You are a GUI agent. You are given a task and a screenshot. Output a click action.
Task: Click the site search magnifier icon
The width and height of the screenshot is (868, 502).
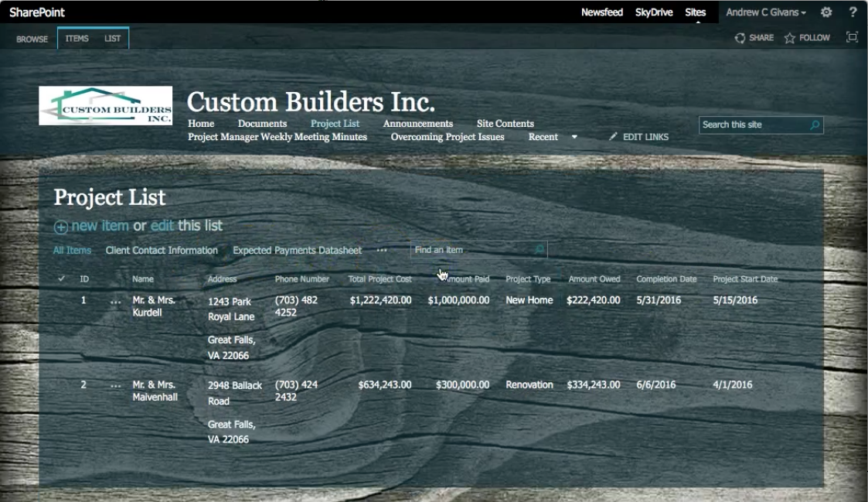(x=815, y=125)
